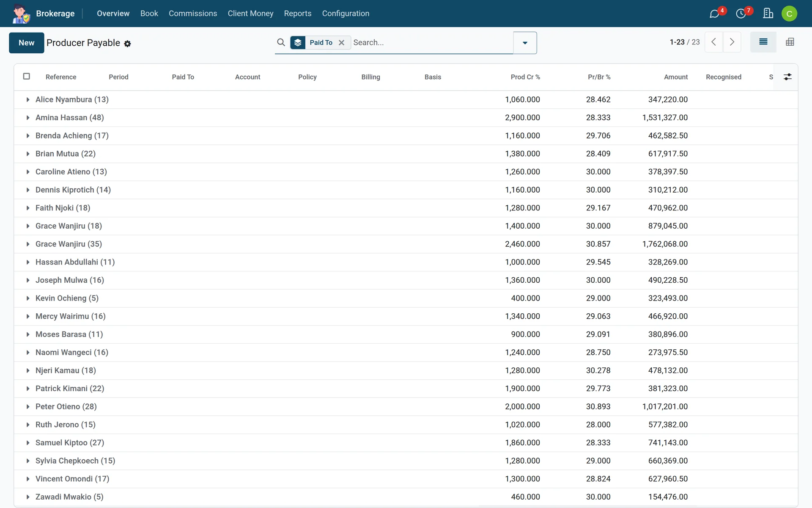Open the company switcher building icon
This screenshot has width=812, height=508.
[768, 14]
